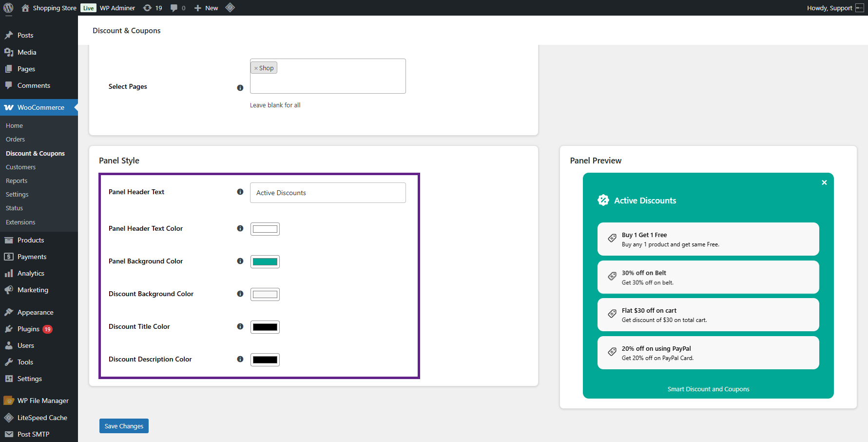Click the info icon beside Panel Header Text

240,192
